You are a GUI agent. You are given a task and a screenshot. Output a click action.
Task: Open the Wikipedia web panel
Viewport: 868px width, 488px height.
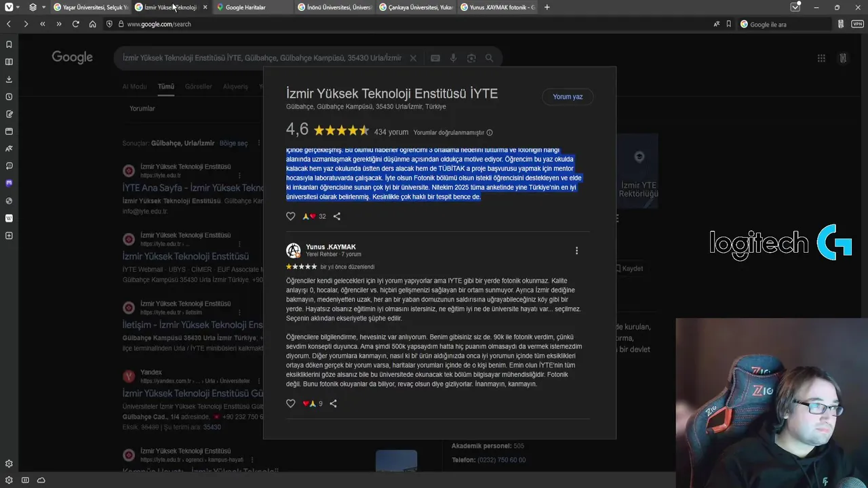pos(9,218)
